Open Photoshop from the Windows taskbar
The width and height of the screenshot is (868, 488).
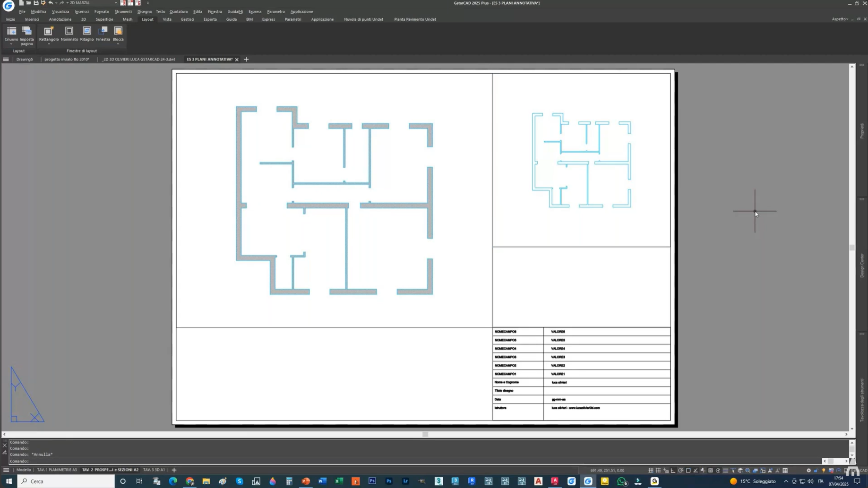tap(372, 481)
